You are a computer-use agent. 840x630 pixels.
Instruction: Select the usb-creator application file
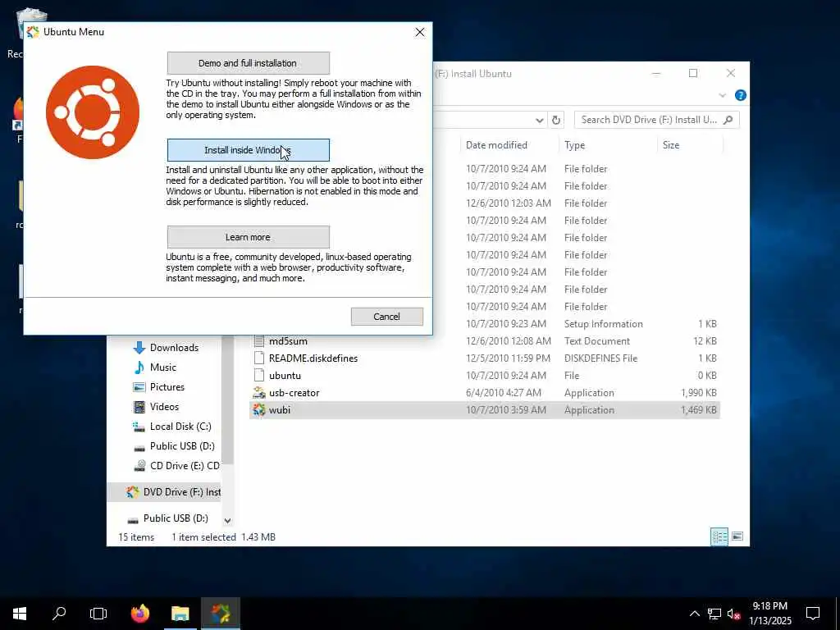pyautogui.click(x=484, y=393)
